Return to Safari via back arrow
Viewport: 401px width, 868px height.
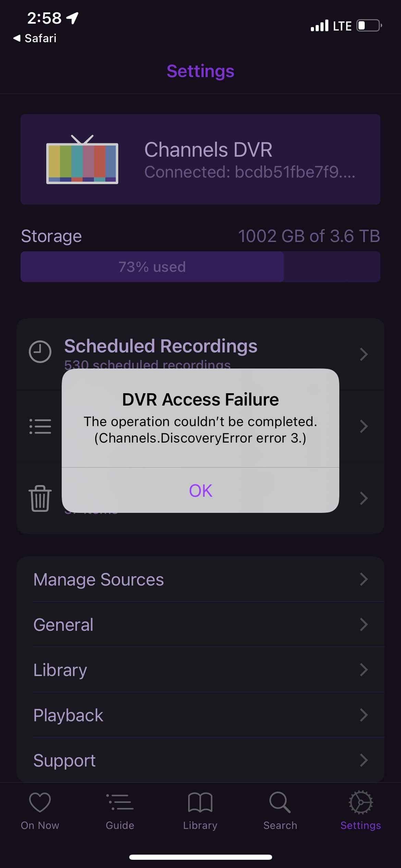(x=35, y=38)
